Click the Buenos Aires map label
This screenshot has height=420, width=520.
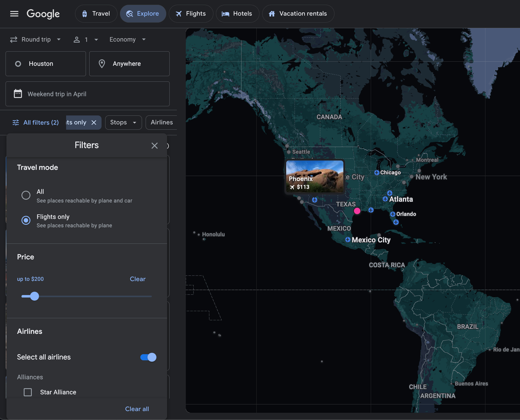[471, 383]
